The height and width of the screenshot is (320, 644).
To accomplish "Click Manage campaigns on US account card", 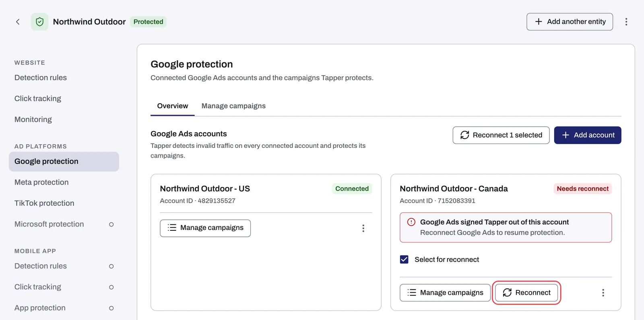I will tap(205, 228).
